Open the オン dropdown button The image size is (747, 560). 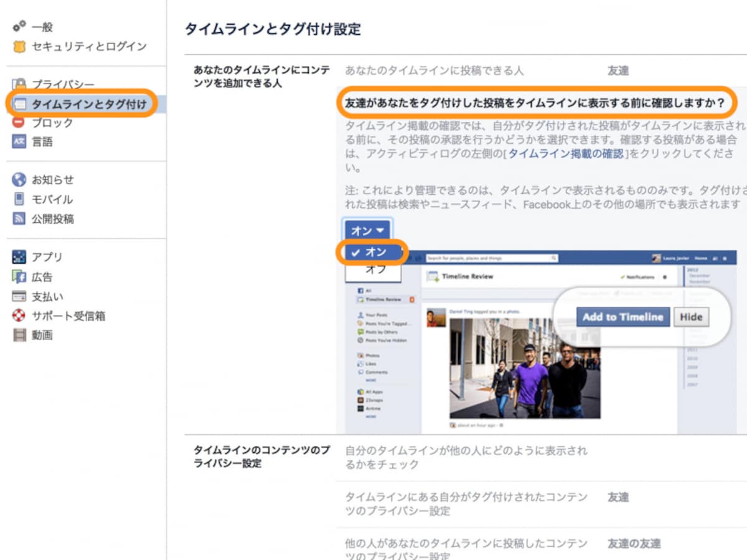[x=367, y=230]
